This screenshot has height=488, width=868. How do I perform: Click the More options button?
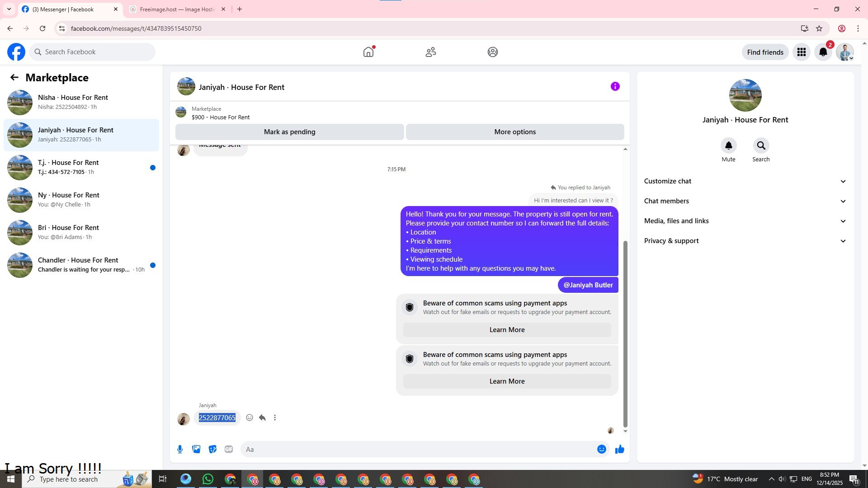coord(515,132)
